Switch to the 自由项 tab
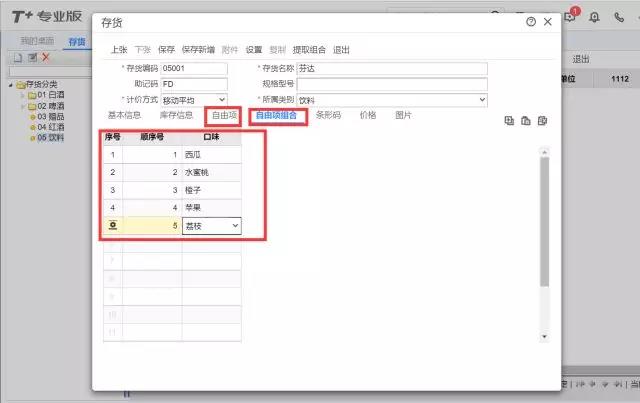The width and height of the screenshot is (640, 403). [x=224, y=116]
